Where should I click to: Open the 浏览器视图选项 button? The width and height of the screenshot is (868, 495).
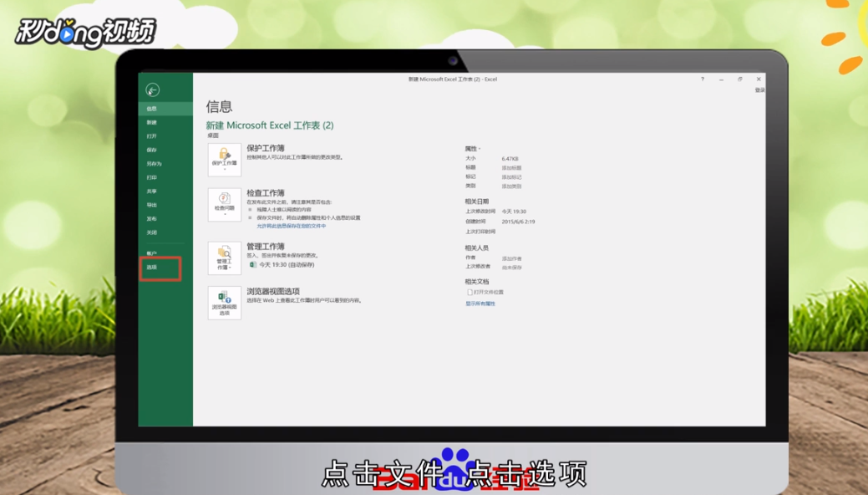pos(224,303)
